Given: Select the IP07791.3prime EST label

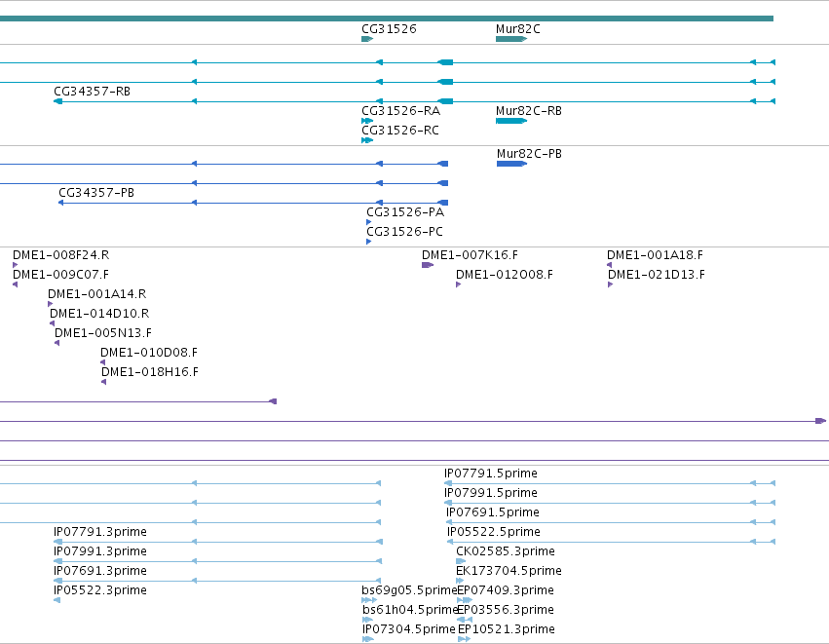Looking at the screenshot, I should pos(100,532).
